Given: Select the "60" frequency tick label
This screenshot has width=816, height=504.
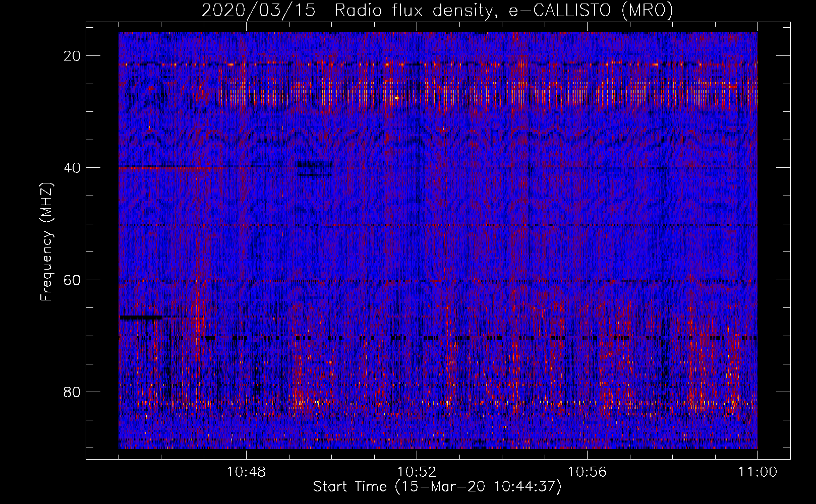Looking at the screenshot, I should pos(73,280).
